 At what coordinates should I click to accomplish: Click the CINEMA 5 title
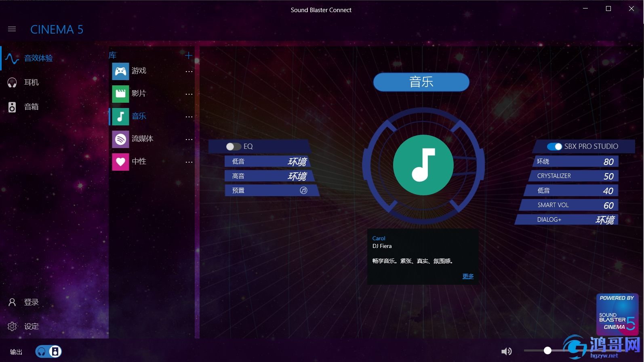pyautogui.click(x=57, y=30)
